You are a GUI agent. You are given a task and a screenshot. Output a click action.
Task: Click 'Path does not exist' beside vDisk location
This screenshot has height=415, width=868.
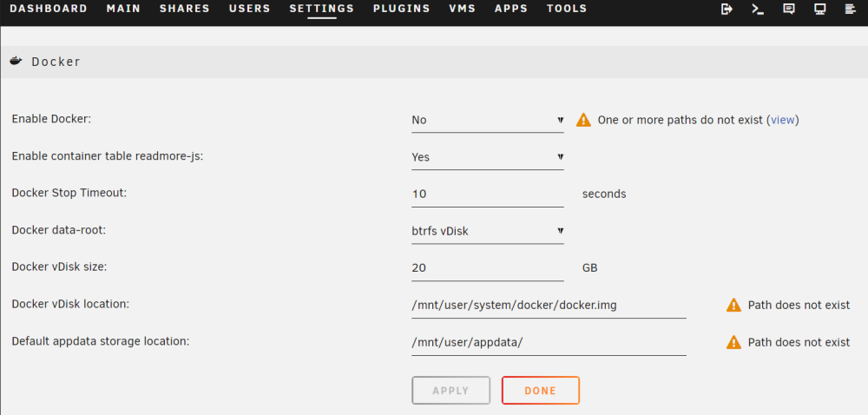click(799, 306)
